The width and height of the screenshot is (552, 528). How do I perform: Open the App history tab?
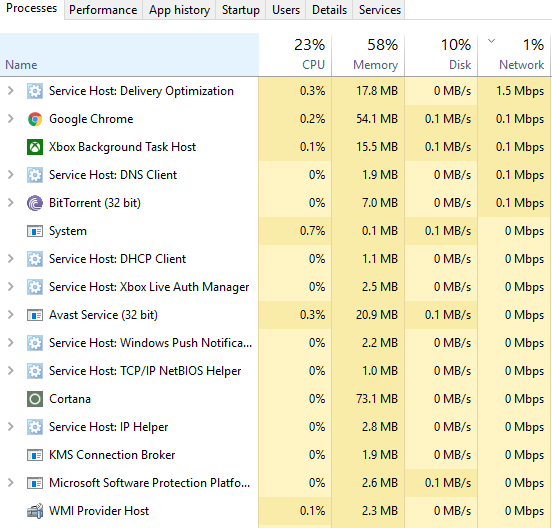pos(179,10)
